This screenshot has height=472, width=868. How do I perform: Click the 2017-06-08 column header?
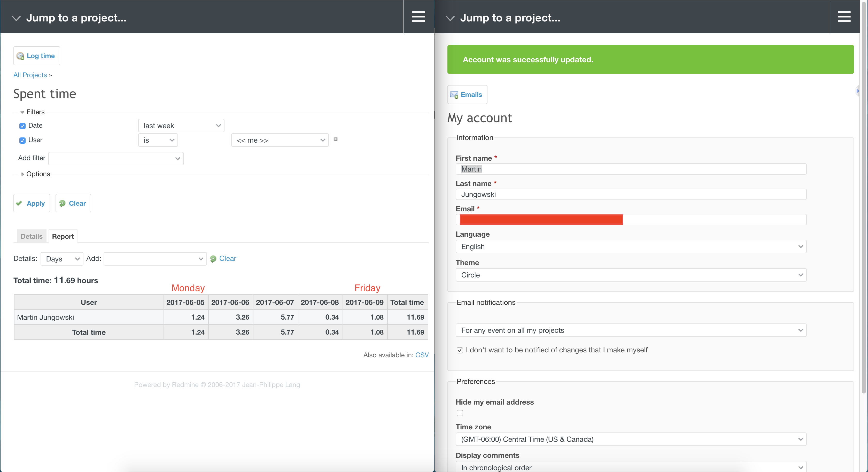[320, 302]
